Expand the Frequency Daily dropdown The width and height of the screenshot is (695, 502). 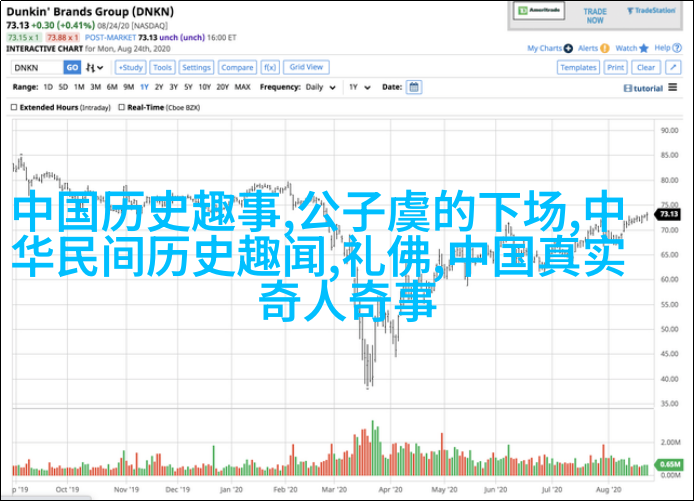320,87
